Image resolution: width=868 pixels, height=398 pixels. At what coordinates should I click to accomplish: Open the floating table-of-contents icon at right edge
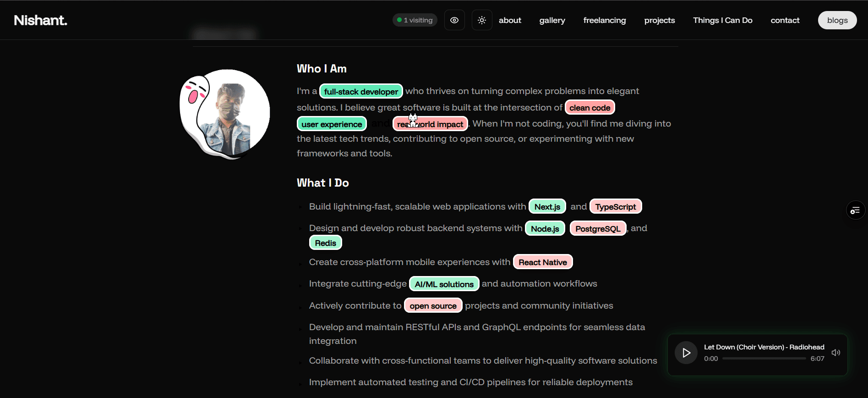click(x=855, y=210)
